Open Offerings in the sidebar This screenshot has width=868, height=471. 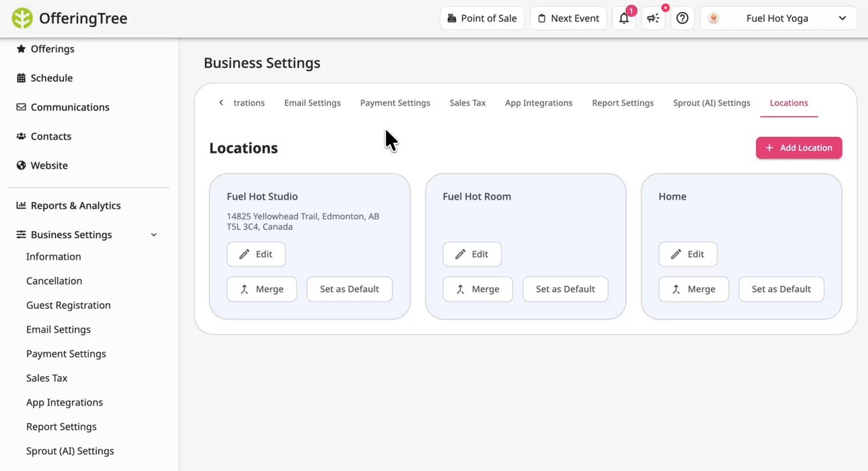[52, 49]
